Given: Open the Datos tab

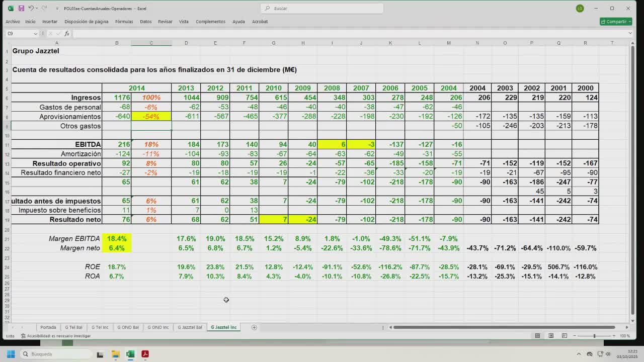Looking at the screenshot, I should click(146, 22).
